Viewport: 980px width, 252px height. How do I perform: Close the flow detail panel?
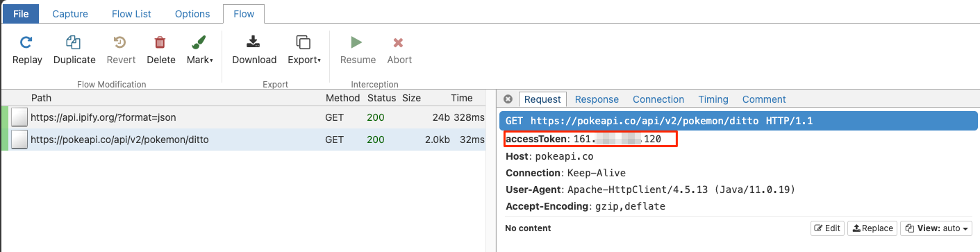[508, 99]
